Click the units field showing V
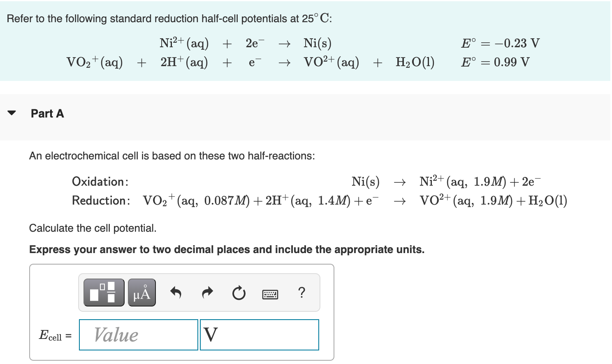This screenshot has height=364, width=612. (x=259, y=334)
